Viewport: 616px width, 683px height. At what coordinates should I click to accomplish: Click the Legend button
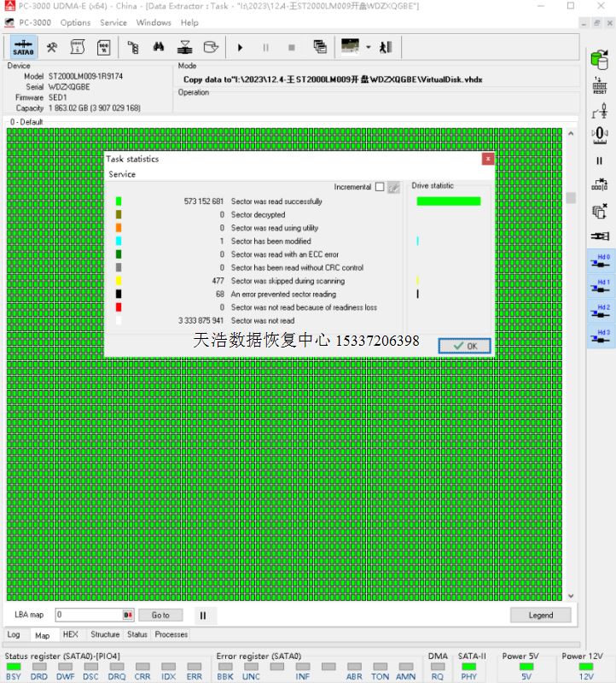click(x=540, y=615)
